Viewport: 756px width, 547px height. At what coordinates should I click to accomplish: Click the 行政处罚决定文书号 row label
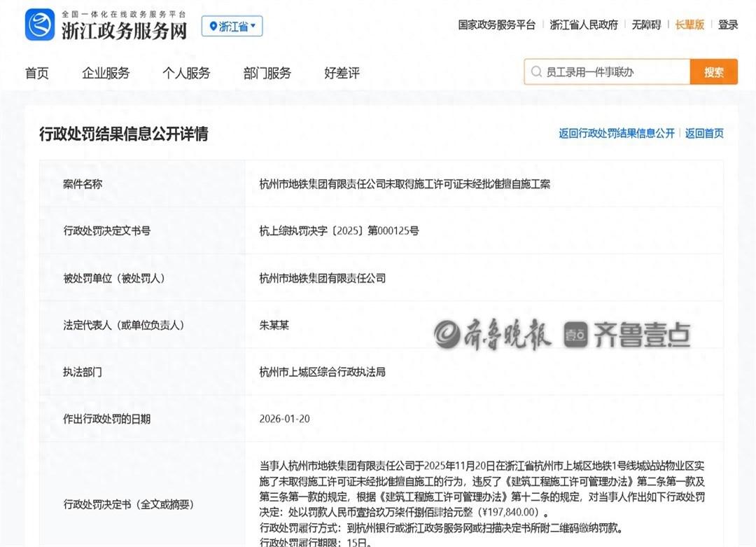pos(106,230)
